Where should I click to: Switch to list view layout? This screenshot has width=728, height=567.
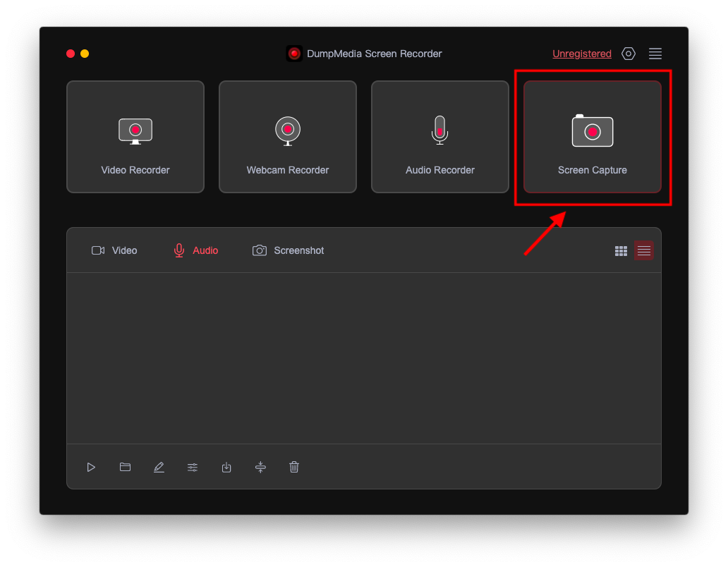click(644, 250)
